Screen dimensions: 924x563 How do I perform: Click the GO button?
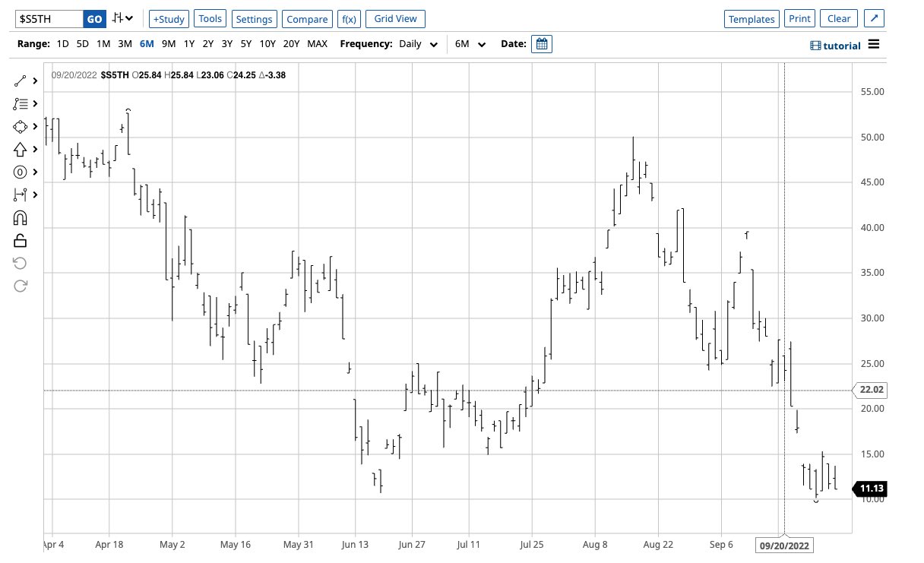(x=94, y=19)
